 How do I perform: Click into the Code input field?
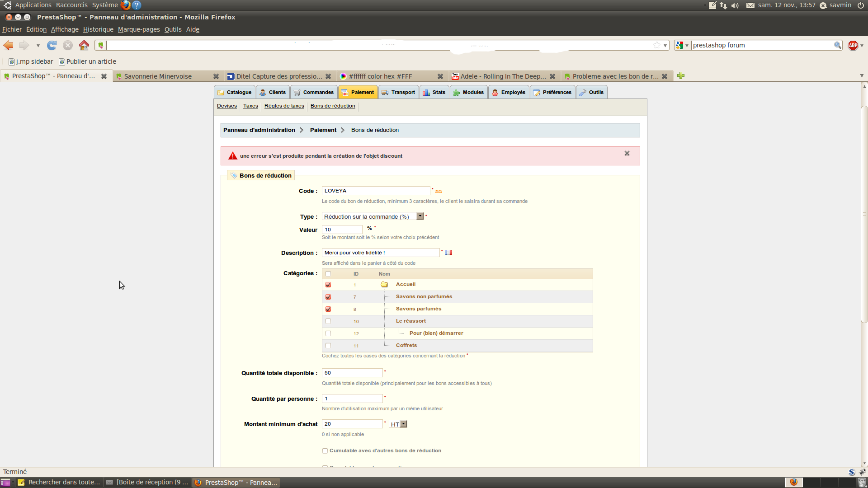pyautogui.click(x=376, y=191)
